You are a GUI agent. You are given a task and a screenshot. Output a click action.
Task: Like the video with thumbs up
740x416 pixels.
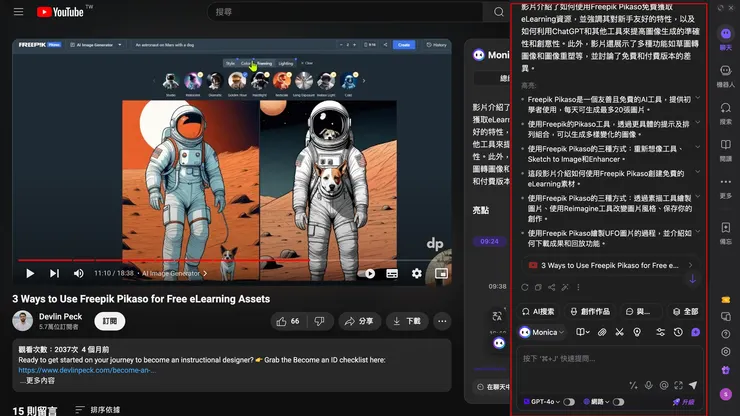[x=287, y=321]
